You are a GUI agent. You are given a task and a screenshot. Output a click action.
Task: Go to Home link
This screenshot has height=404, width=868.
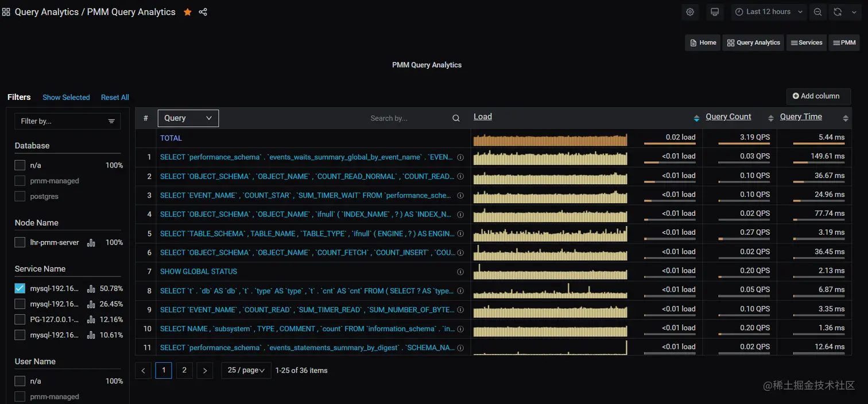point(702,42)
